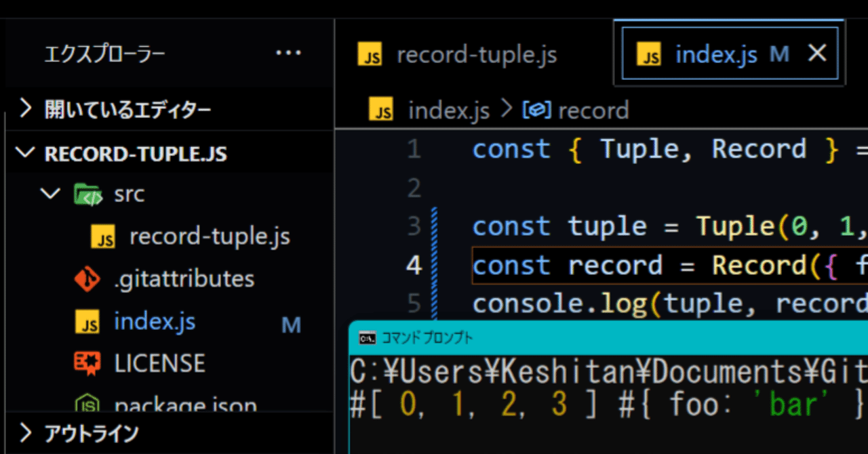
Task: Click line number 4 in the editor
Action: point(414,266)
